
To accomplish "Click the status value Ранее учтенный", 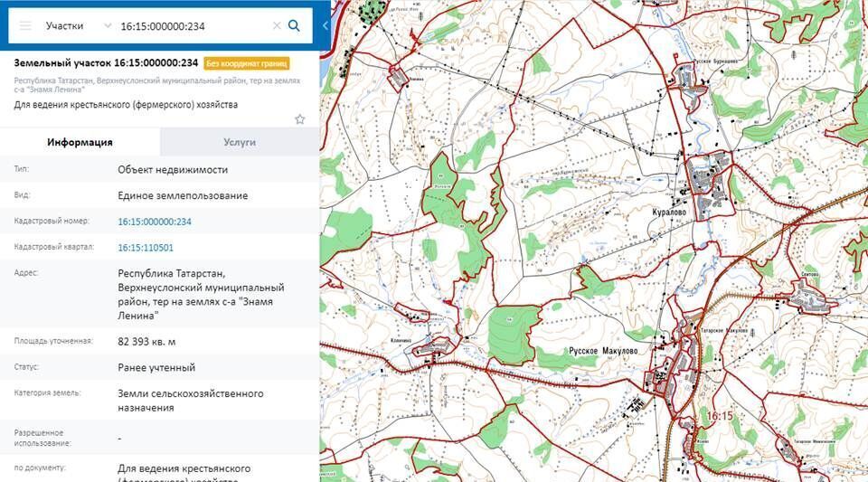I will point(156,367).
